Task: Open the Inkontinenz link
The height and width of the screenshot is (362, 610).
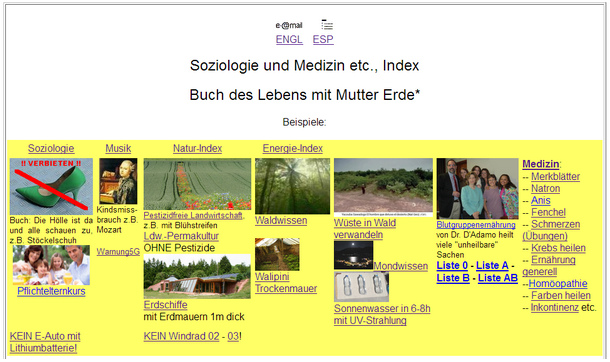Action: 555,308
